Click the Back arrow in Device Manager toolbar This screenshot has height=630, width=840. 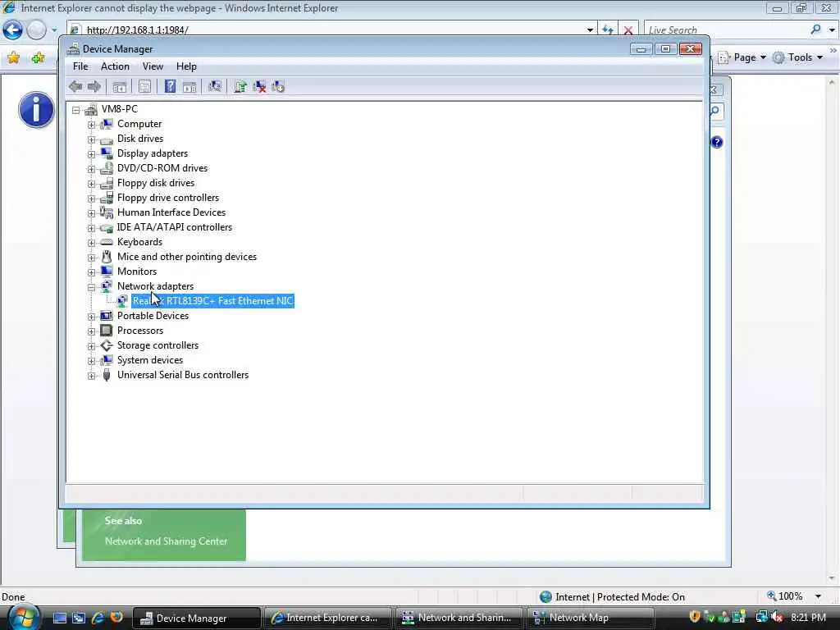coord(75,86)
